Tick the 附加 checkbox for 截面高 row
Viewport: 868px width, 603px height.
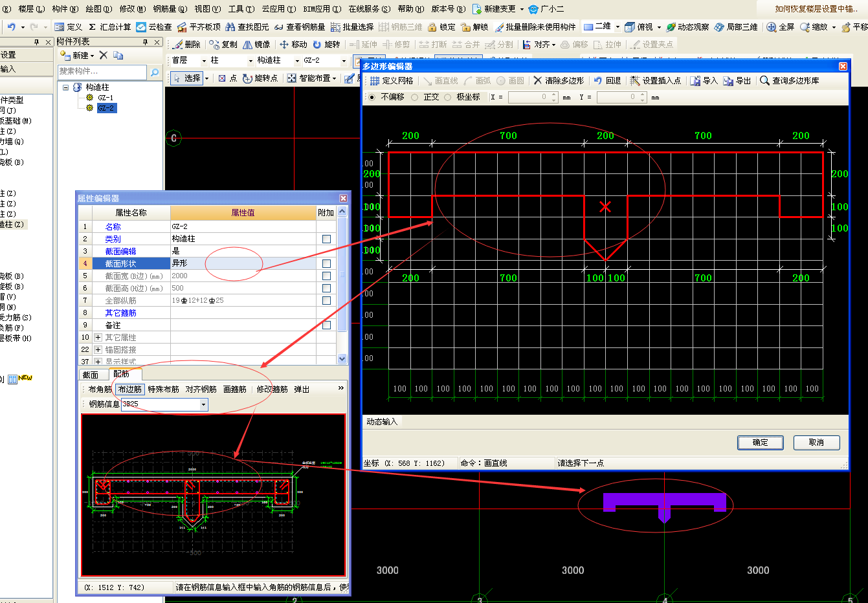[326, 288]
